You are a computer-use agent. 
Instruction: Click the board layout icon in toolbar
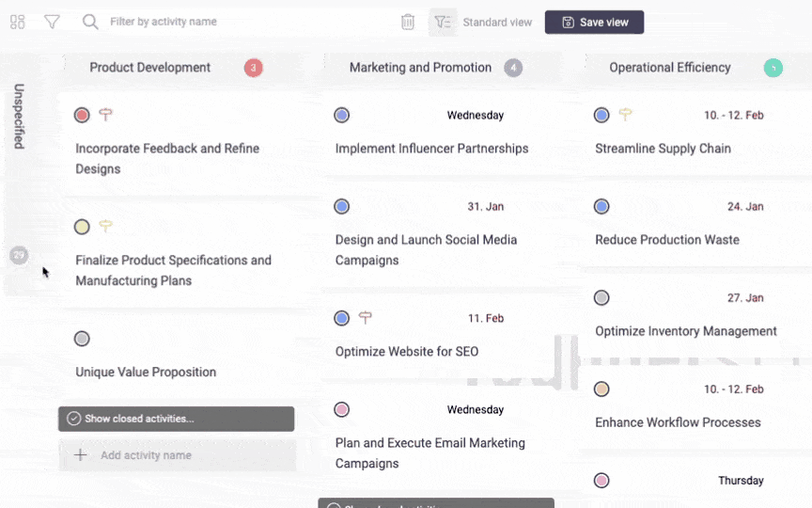[17, 22]
